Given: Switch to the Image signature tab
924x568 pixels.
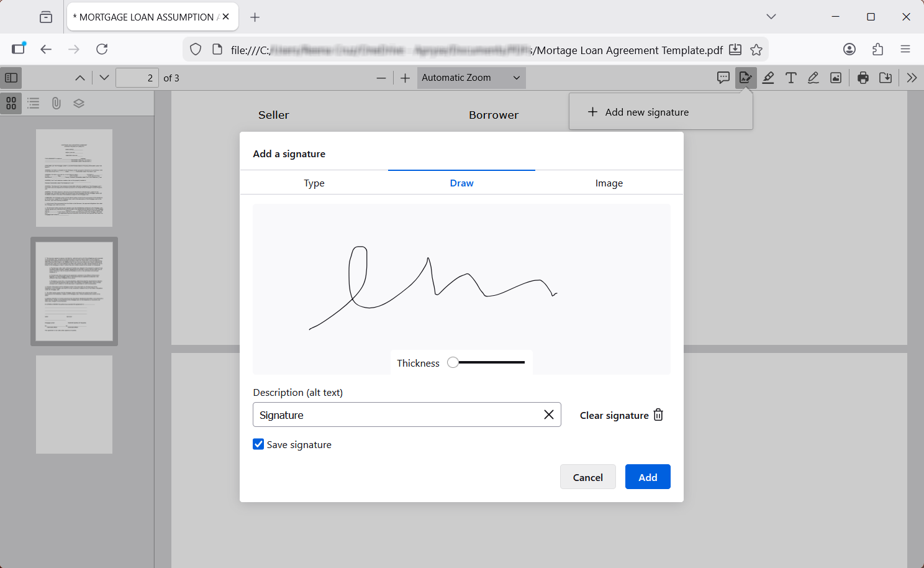Looking at the screenshot, I should pos(609,183).
